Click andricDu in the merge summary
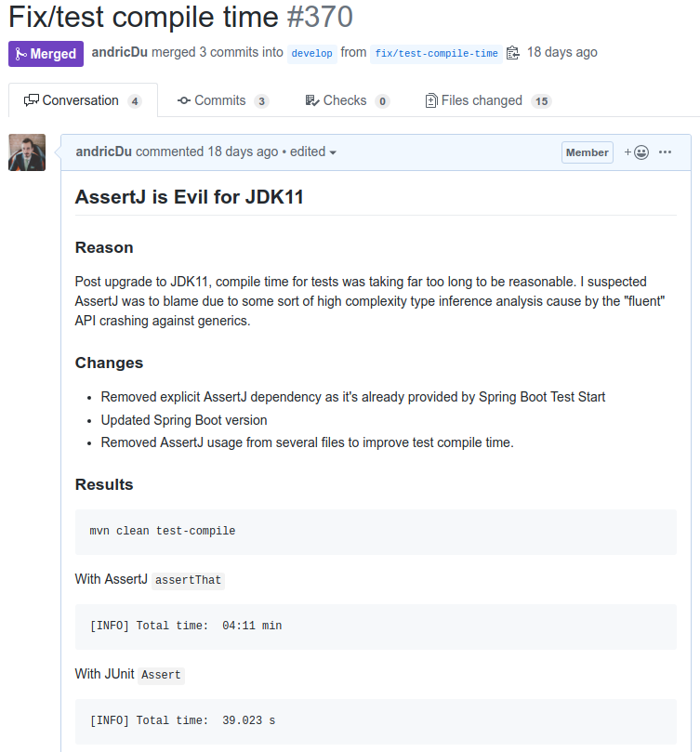 120,52
